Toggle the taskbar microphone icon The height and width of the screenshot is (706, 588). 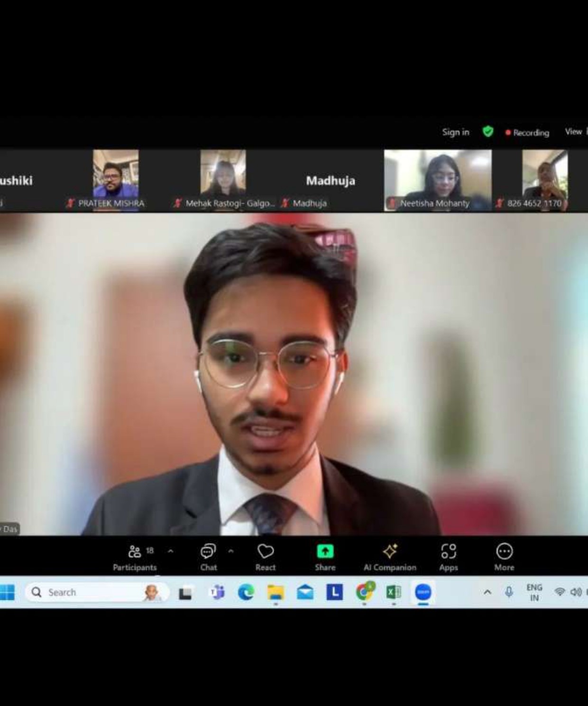pyautogui.click(x=509, y=592)
